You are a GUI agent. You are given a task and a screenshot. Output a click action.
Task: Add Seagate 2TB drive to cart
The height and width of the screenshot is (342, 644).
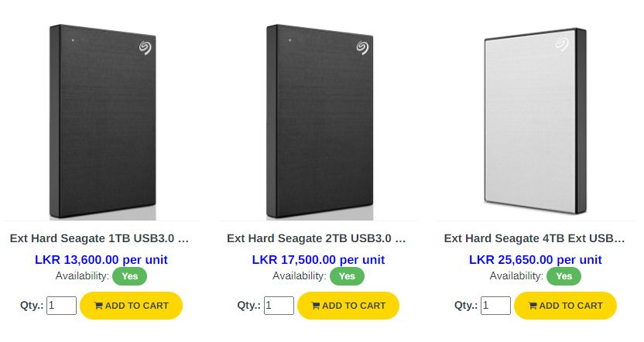[348, 306]
